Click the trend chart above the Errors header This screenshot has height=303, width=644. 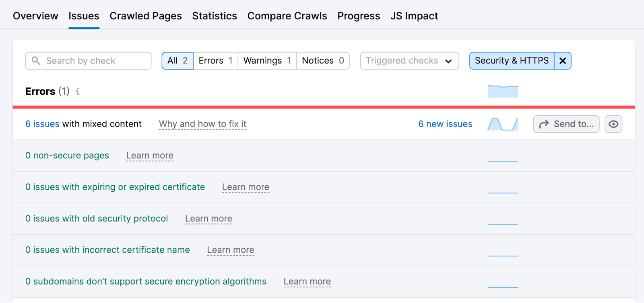(x=502, y=91)
